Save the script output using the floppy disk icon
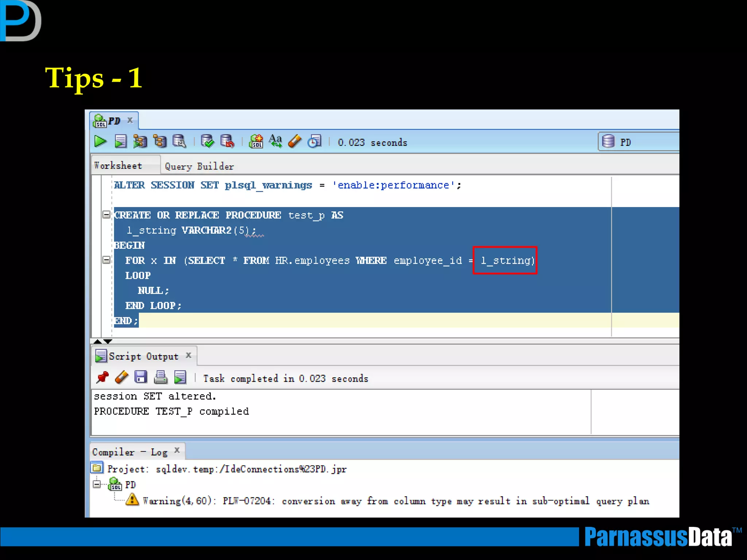 click(x=141, y=377)
